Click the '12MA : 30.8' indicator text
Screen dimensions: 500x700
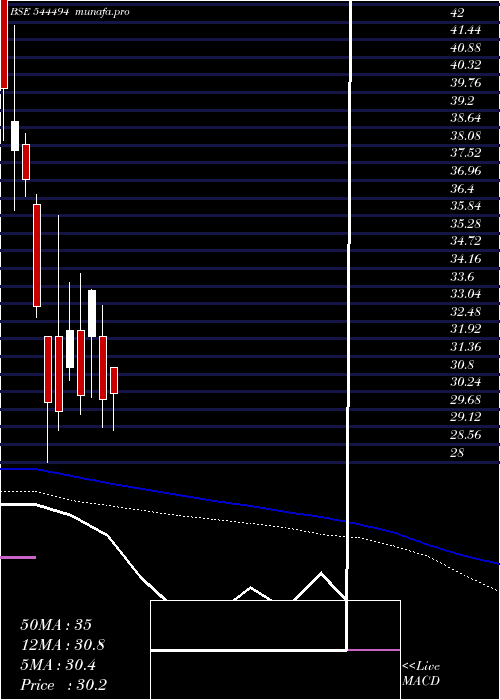(63, 645)
